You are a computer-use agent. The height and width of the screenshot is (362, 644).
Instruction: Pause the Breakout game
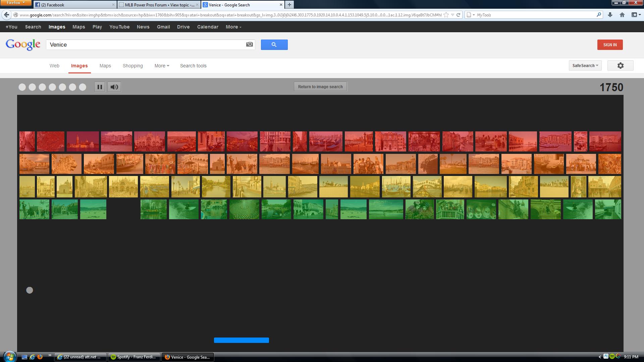(100, 87)
